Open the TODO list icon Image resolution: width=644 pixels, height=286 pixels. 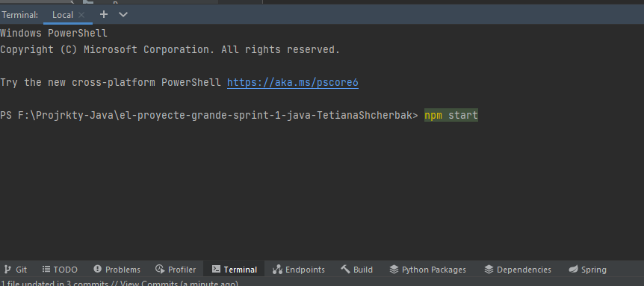46,270
